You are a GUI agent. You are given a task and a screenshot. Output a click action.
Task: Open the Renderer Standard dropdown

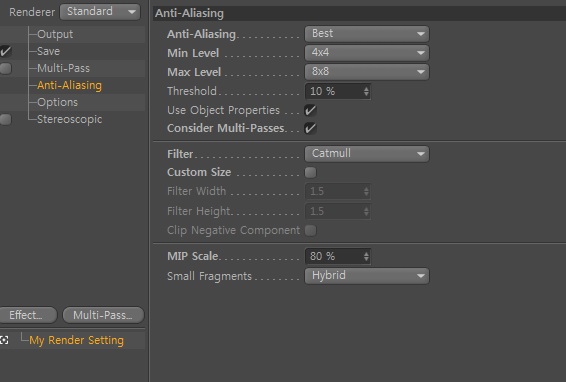[x=100, y=12]
